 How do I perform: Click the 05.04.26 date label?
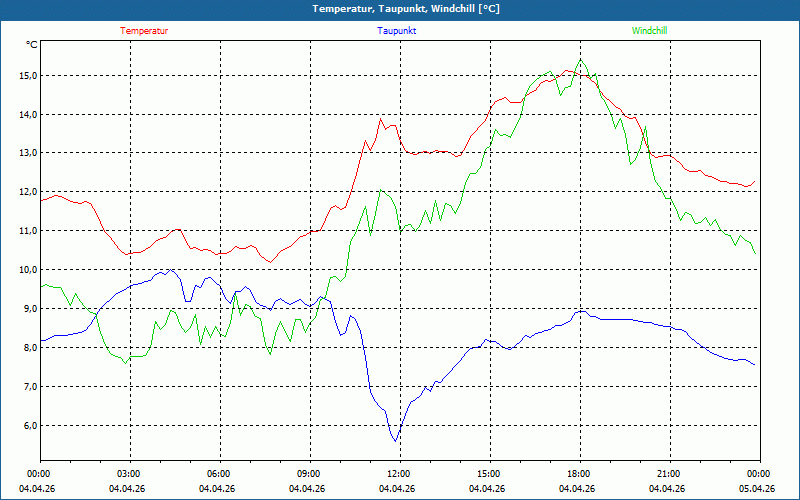tap(757, 489)
